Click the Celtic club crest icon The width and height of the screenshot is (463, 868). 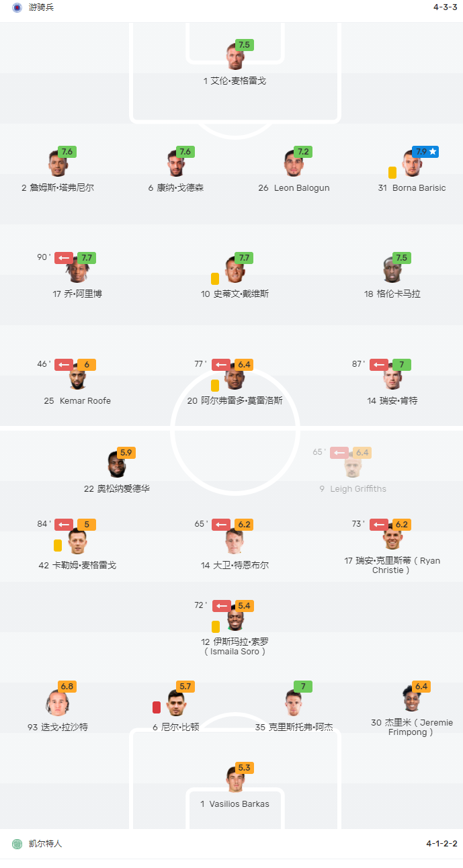(17, 844)
